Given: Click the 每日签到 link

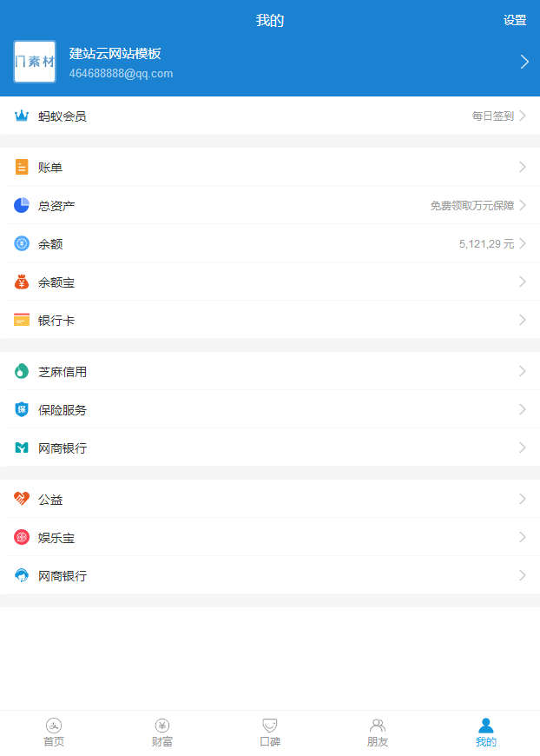Looking at the screenshot, I should (493, 116).
